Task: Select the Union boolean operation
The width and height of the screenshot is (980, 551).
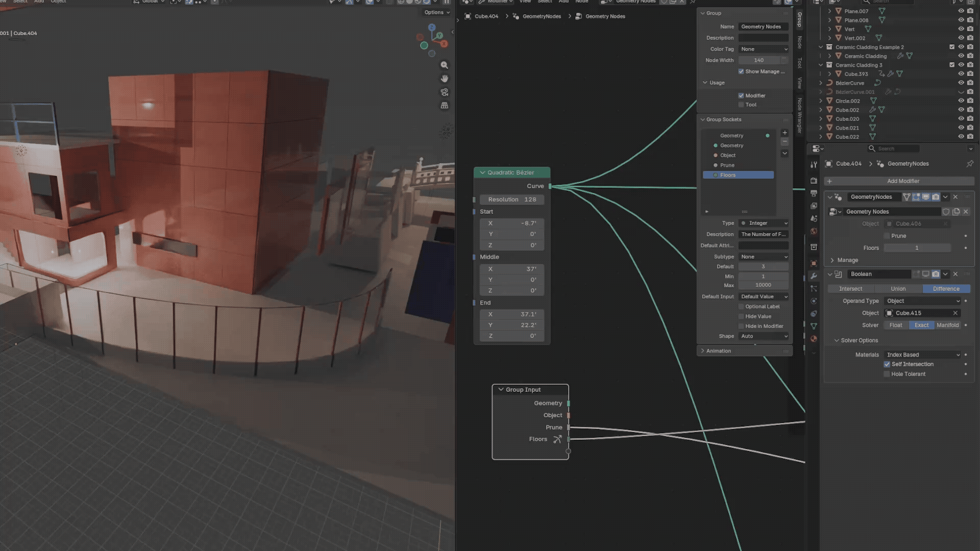Action: click(x=898, y=289)
